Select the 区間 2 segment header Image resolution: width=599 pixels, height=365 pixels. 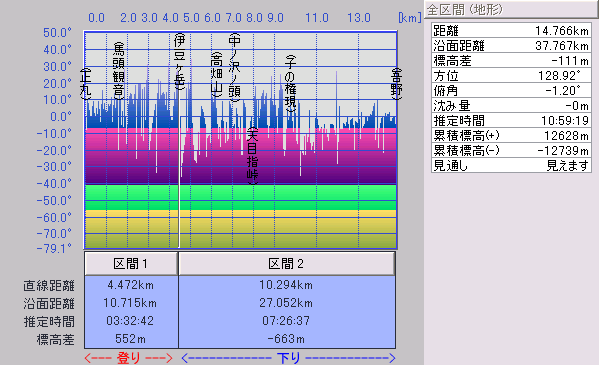[x=287, y=263]
